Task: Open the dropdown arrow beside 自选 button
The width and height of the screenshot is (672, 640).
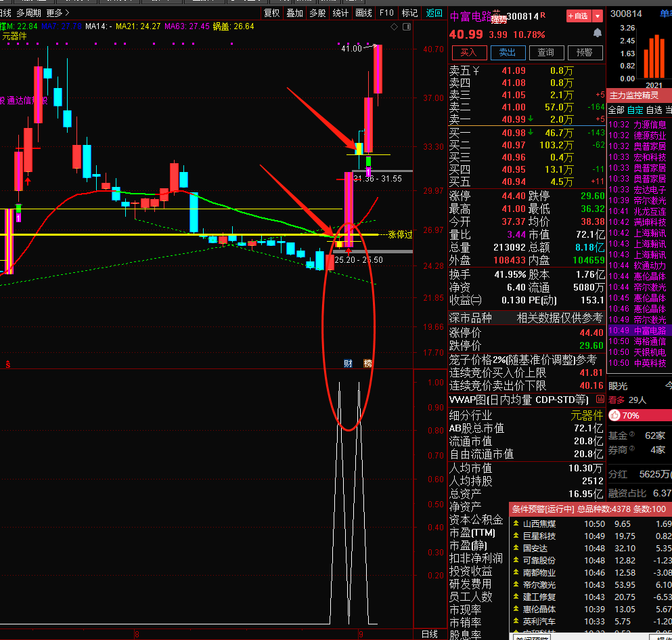Action: tap(598, 16)
